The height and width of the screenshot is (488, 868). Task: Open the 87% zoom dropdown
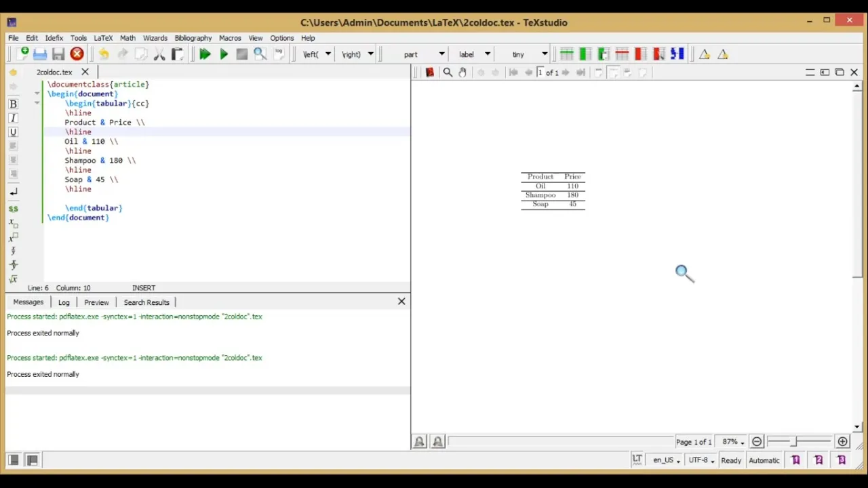pos(733,442)
